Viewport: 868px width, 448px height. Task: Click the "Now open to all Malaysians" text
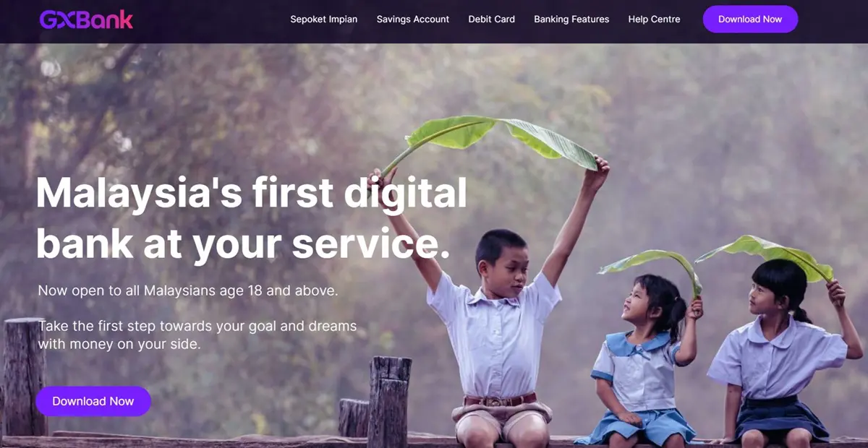click(188, 291)
